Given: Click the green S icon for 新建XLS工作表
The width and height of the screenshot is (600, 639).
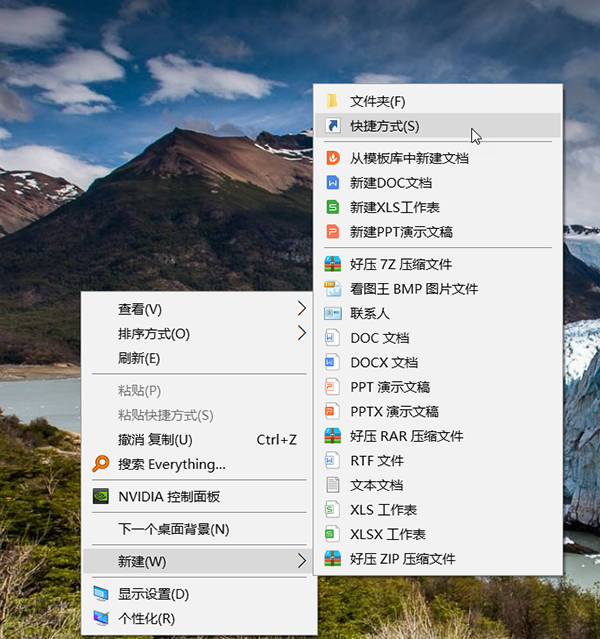Looking at the screenshot, I should point(333,207).
